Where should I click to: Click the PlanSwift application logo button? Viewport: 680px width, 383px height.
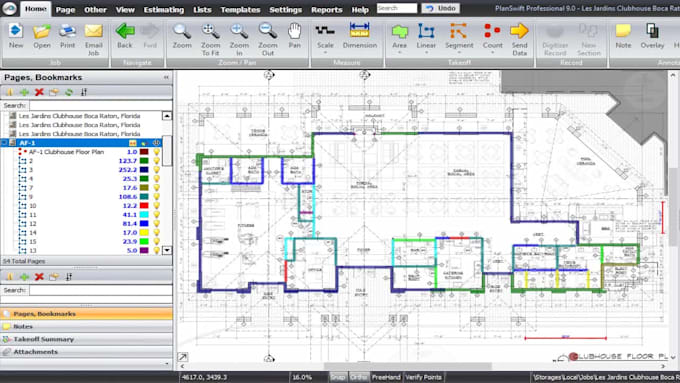click(x=9, y=8)
